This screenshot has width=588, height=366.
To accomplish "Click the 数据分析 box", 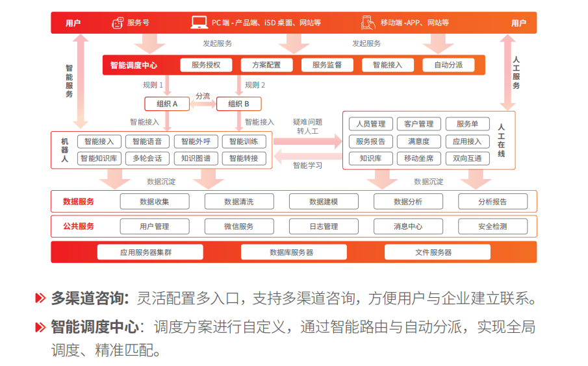I will [408, 202].
